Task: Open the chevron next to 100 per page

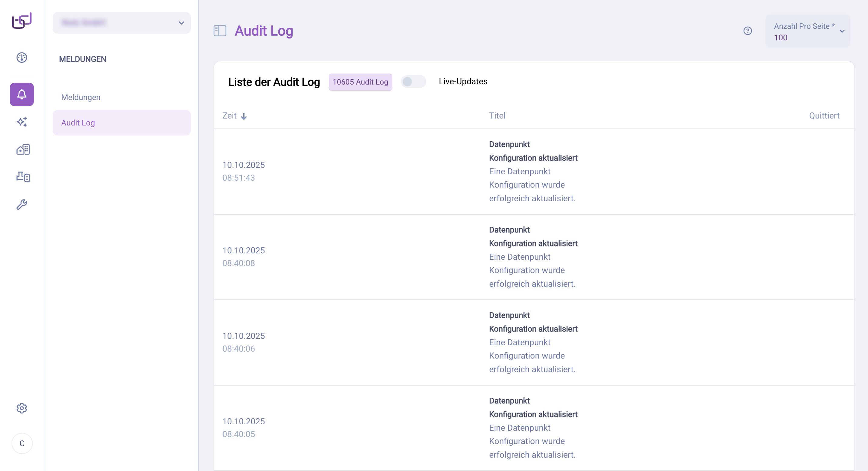Action: tap(842, 31)
